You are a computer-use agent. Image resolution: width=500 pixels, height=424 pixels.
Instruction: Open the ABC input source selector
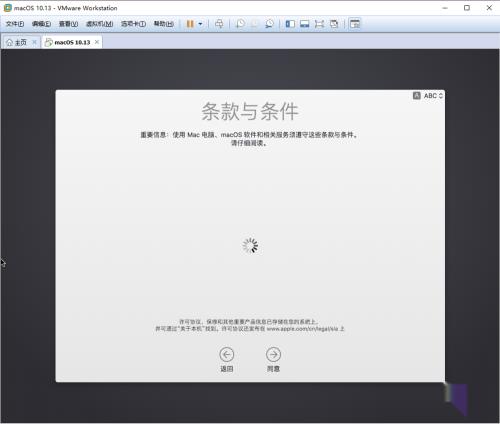428,96
